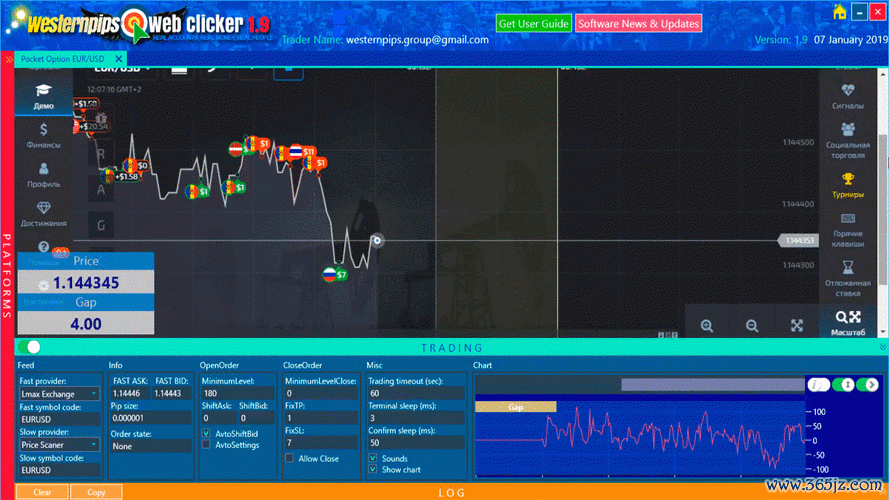The height and width of the screenshot is (500, 889).
Task: Click the TRADING panel header
Action: coord(452,348)
